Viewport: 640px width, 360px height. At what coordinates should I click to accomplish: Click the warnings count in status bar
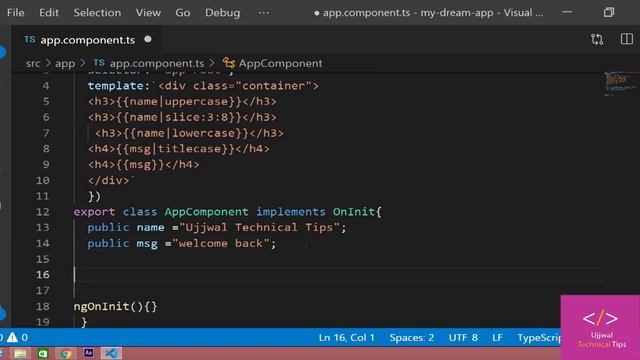pos(18,338)
